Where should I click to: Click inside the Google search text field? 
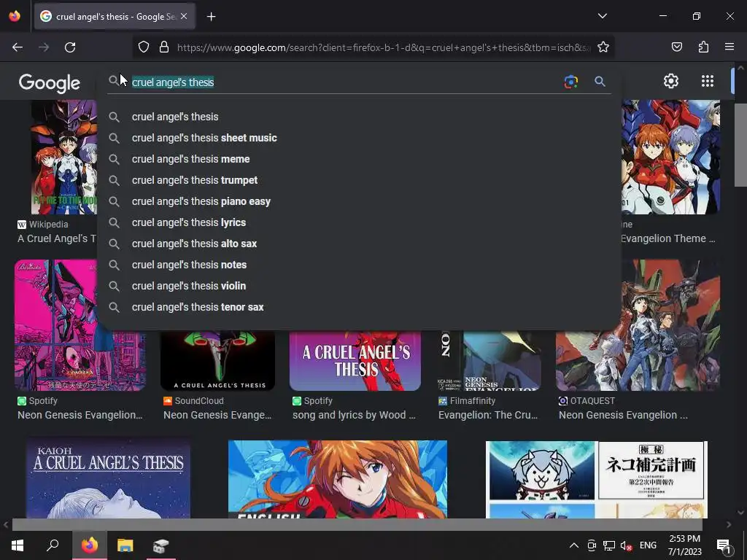(343, 82)
